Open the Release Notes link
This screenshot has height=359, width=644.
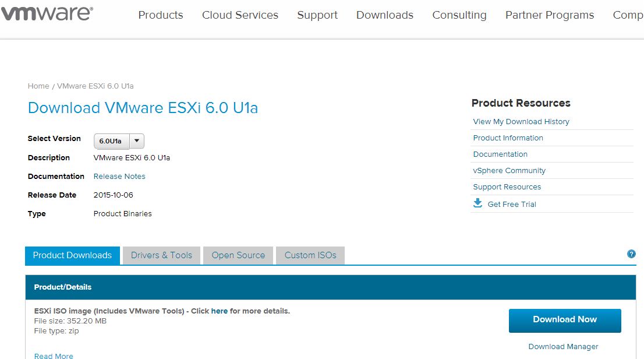pyautogui.click(x=119, y=177)
